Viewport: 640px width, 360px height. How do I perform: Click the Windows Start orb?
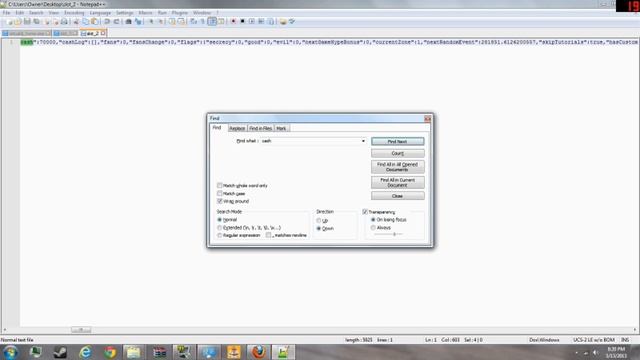(10, 352)
